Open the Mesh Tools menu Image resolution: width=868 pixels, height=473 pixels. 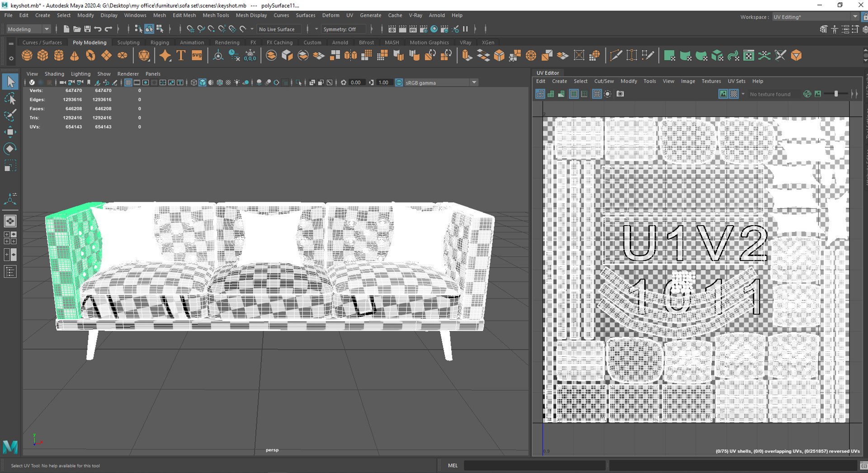point(216,15)
